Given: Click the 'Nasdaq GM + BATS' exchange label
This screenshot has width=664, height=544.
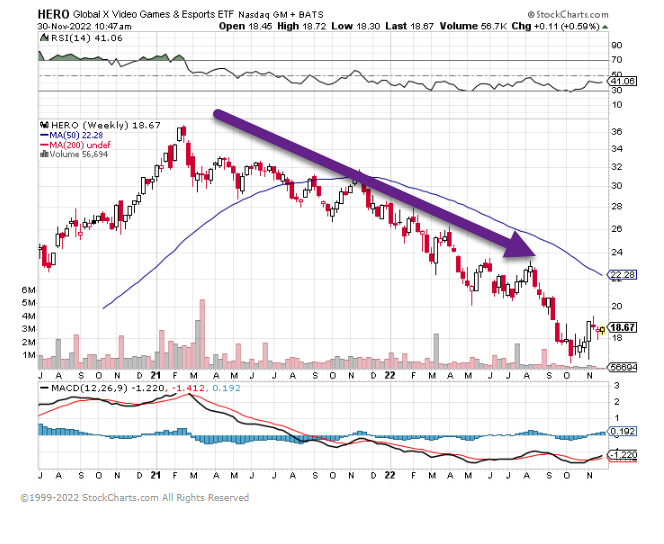Looking at the screenshot, I should [x=281, y=15].
